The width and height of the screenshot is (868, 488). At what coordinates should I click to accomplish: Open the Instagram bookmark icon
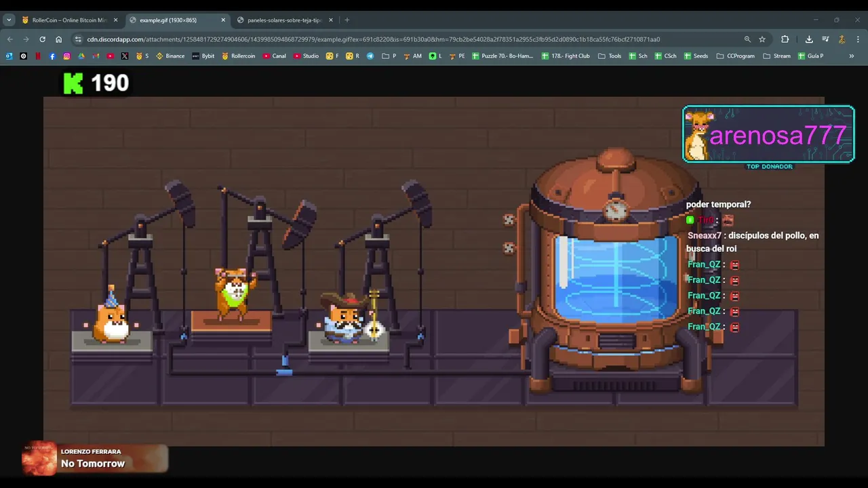click(66, 56)
